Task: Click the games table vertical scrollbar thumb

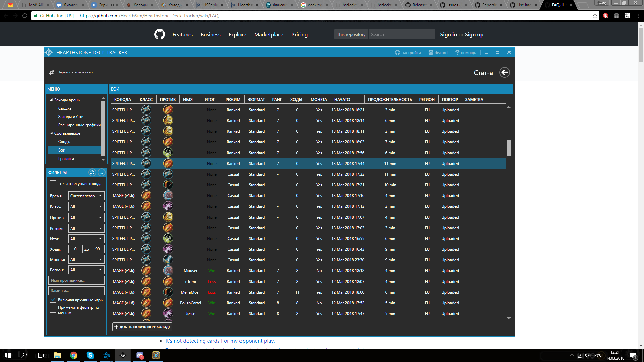Action: point(508,148)
